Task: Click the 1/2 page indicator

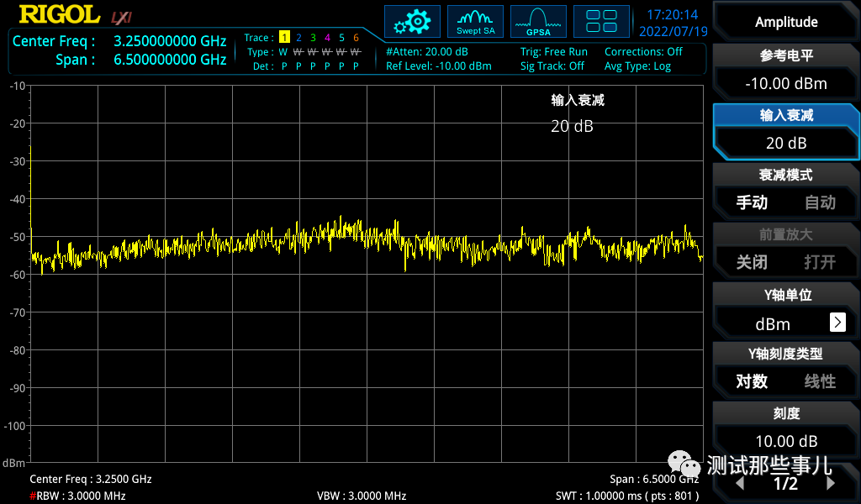Action: click(x=785, y=483)
